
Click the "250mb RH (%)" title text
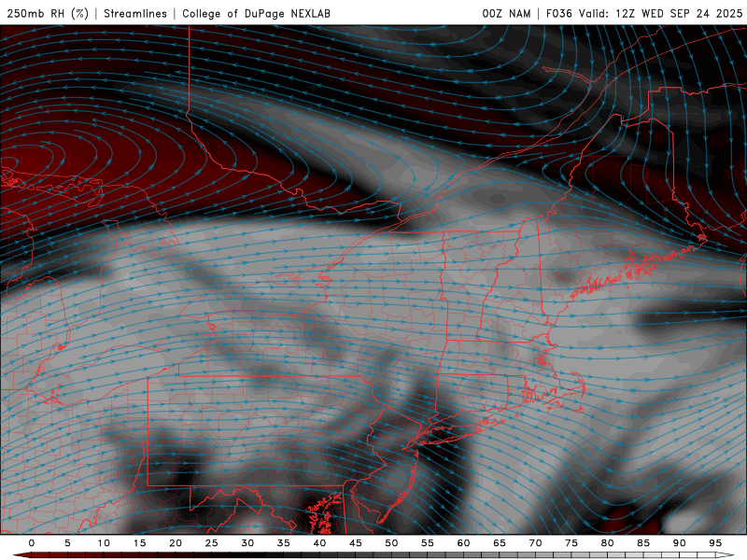(x=48, y=13)
